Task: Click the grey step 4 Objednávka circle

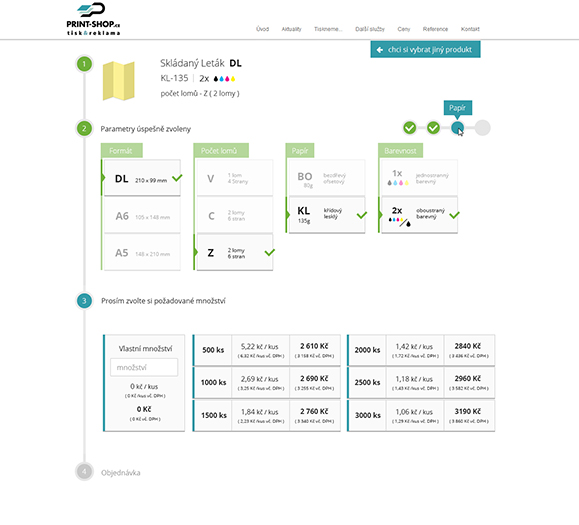Action: (x=84, y=472)
